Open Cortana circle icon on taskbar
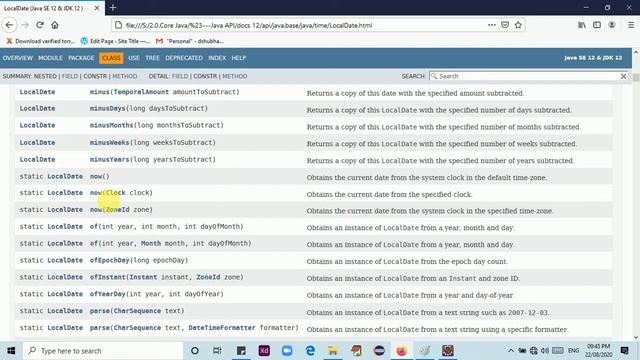 pyautogui.click(x=195, y=351)
